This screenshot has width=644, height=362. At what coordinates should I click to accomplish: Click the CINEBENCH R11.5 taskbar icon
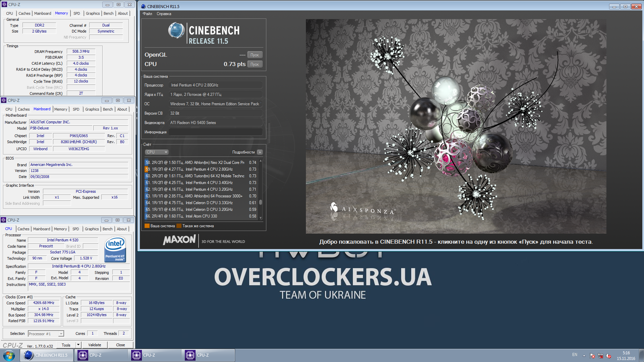tap(29, 355)
